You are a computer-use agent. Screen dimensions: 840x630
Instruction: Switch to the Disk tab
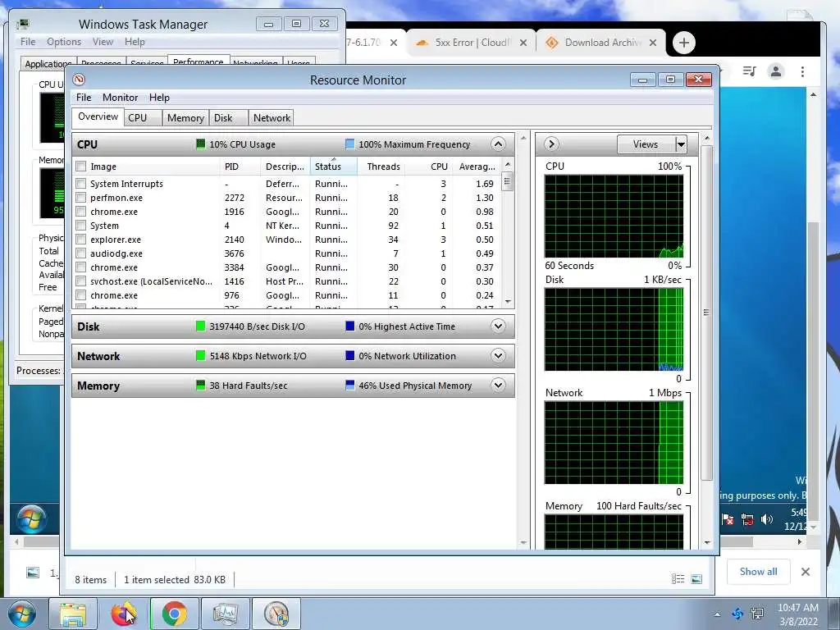click(229, 118)
